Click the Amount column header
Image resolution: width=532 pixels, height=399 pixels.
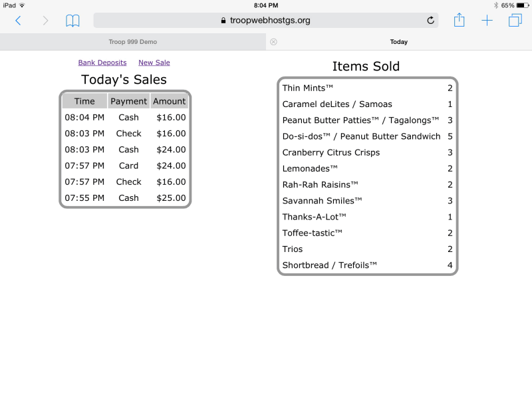[170, 101]
